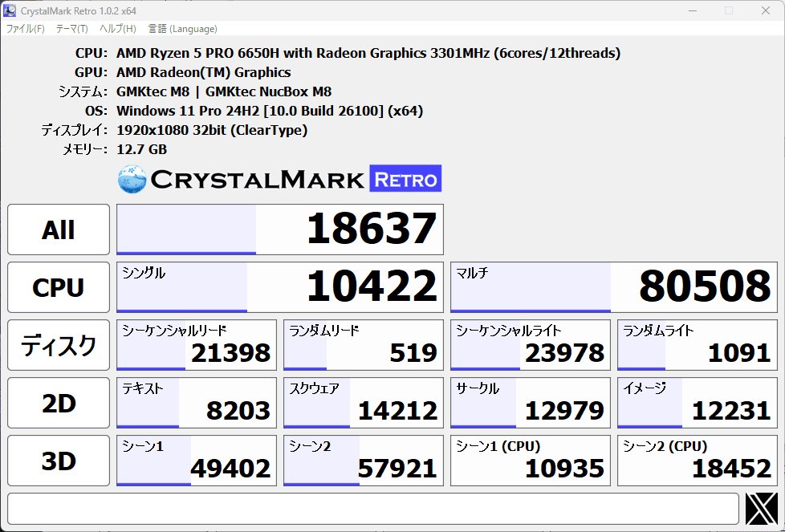Click the 2D スクウェア score 14212
The width and height of the screenshot is (785, 532).
click(x=364, y=403)
